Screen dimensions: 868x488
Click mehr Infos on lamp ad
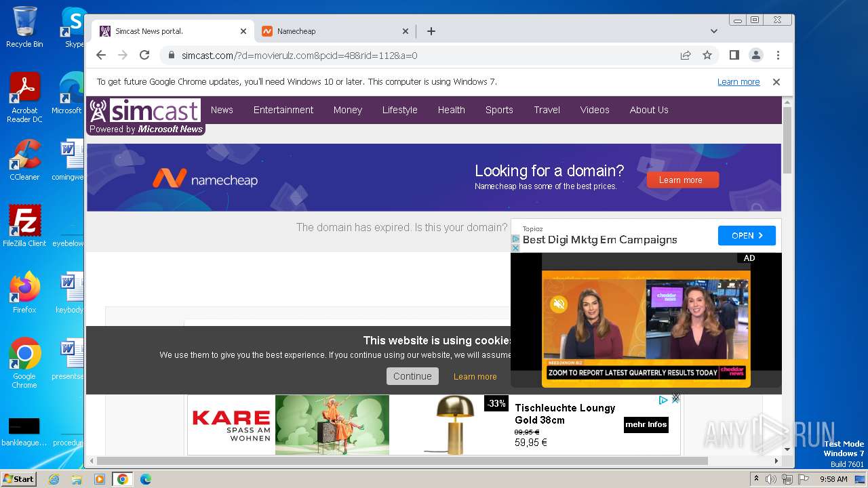pyautogui.click(x=646, y=425)
